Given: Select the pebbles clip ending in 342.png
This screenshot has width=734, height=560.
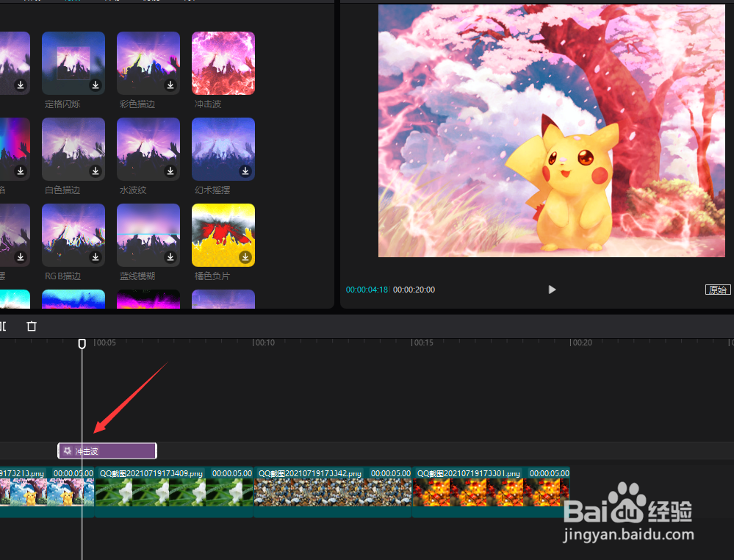Looking at the screenshot, I should pos(332,492).
